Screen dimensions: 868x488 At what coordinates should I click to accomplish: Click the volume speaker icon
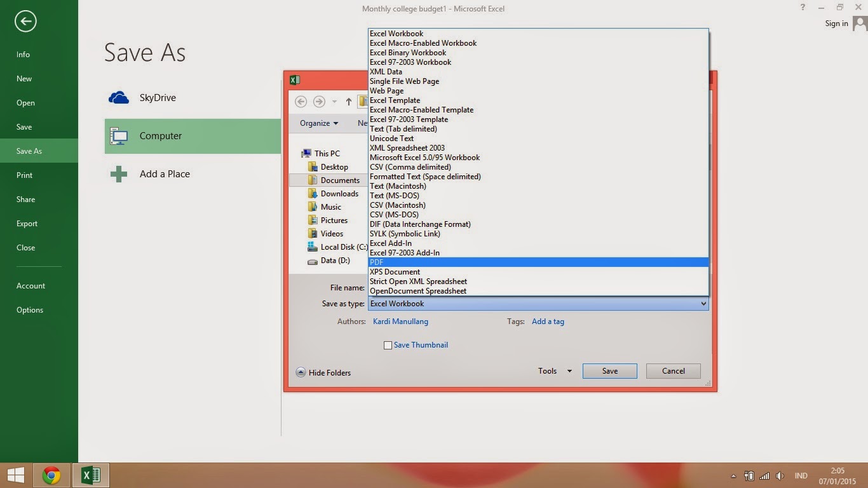tap(780, 476)
